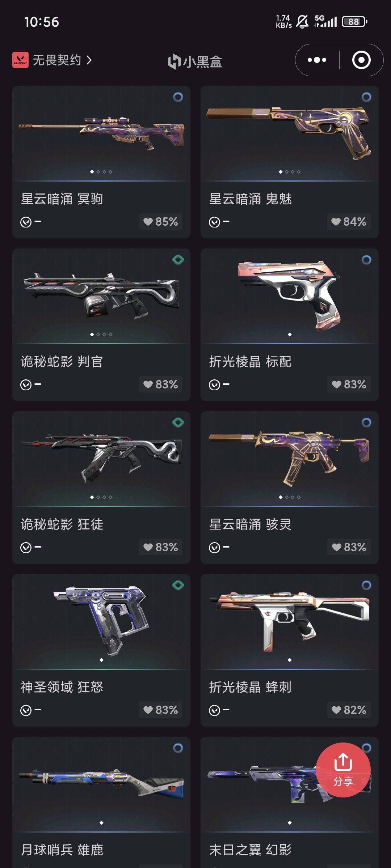Tap the red share button
The image size is (391, 868).
point(343,770)
